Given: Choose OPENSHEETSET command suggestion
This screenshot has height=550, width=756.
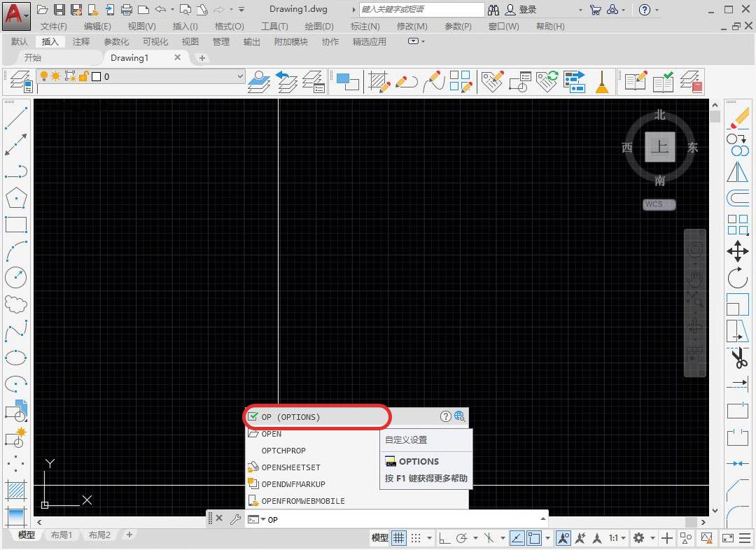Looking at the screenshot, I should tap(290, 467).
